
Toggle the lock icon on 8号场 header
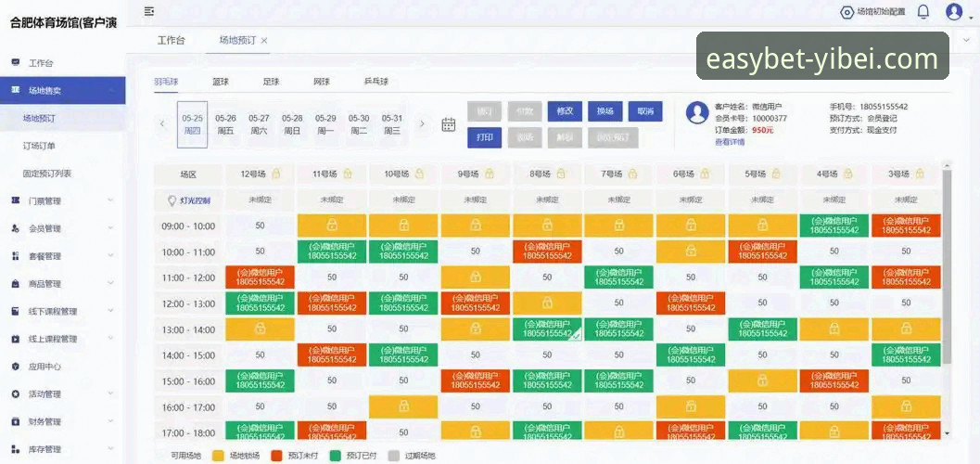pos(561,174)
